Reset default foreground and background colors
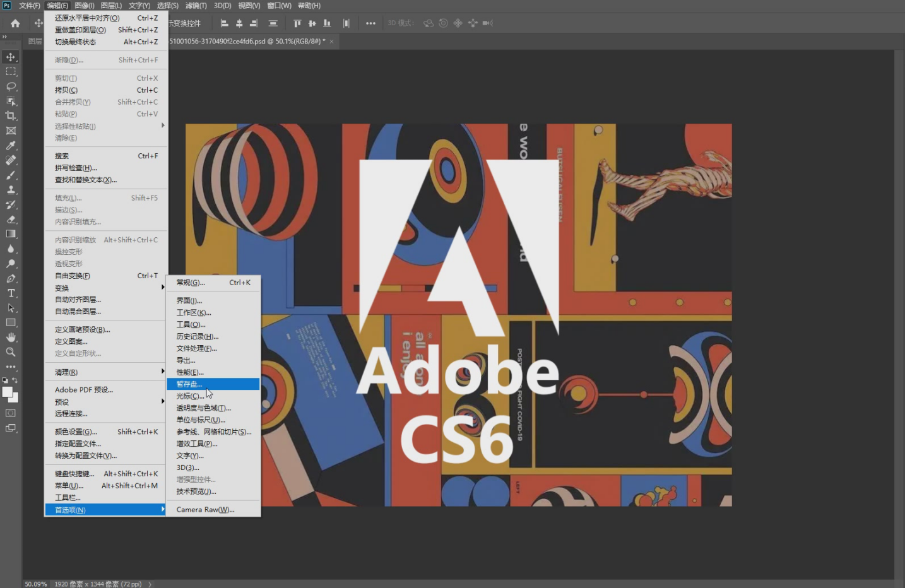Viewport: 905px width, 588px height. pyautogui.click(x=6, y=380)
